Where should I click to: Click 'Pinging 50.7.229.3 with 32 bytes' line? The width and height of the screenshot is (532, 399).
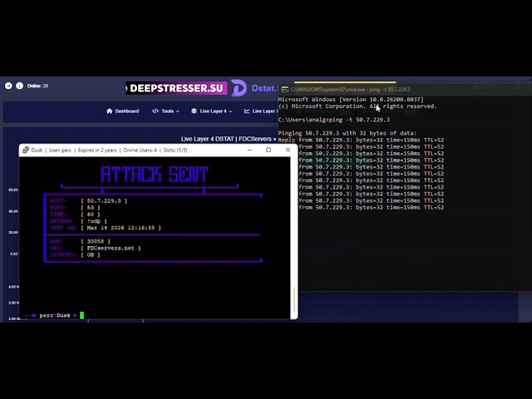point(347,133)
